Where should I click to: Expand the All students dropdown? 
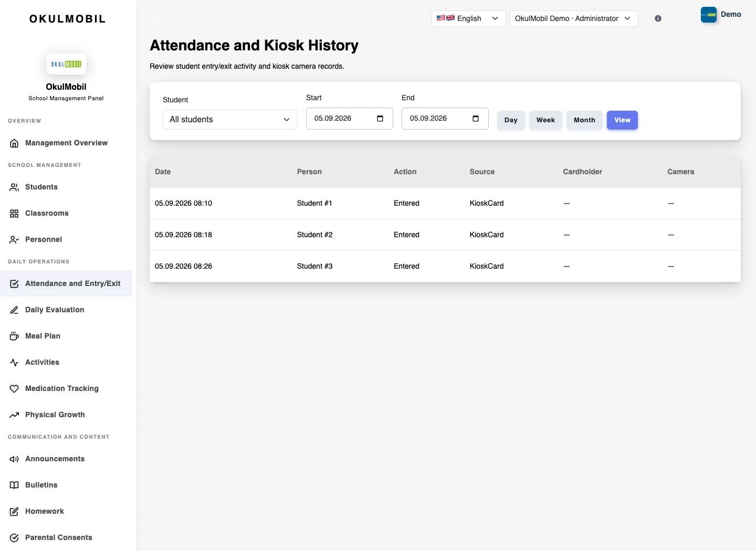pos(230,120)
